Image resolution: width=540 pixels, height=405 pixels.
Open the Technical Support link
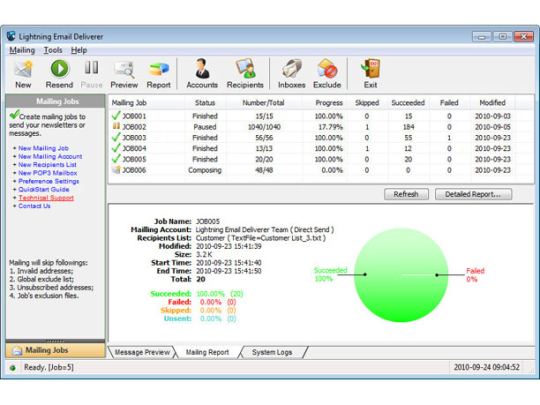pos(46,198)
